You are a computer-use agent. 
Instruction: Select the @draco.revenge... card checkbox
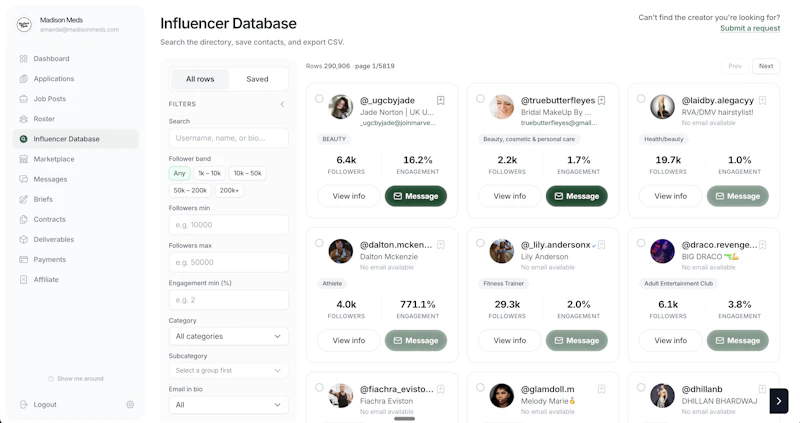[641, 243]
